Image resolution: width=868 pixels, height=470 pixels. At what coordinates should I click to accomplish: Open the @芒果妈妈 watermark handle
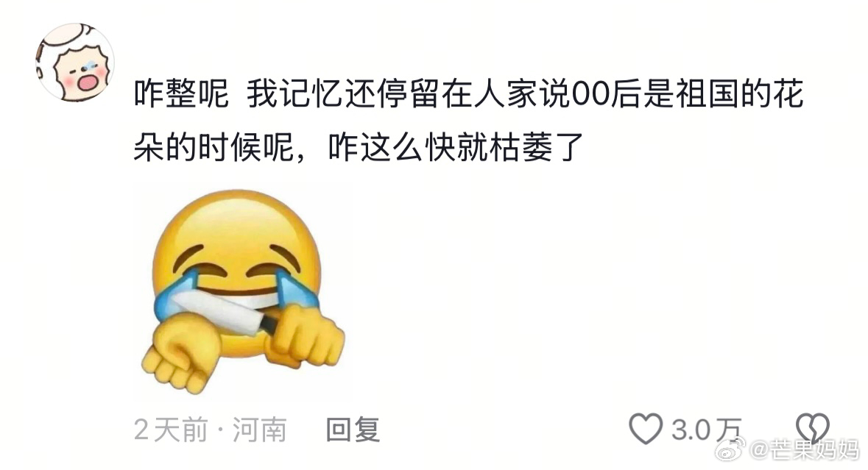805,449
